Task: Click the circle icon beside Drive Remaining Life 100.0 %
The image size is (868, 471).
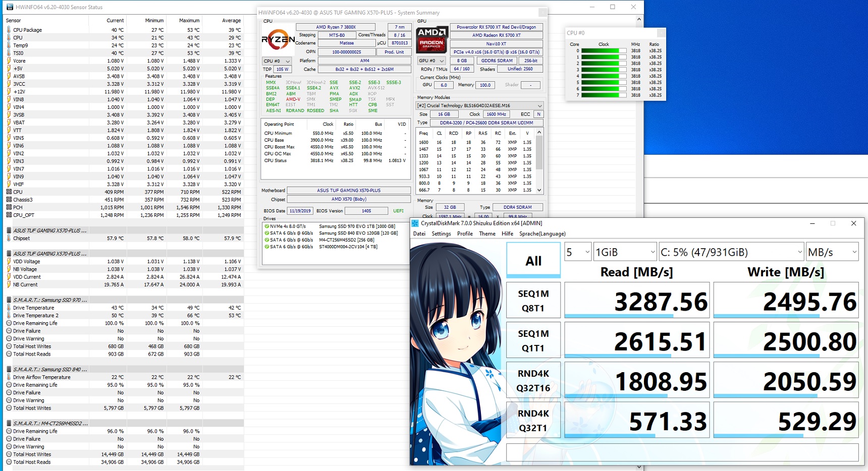Action: coord(9,323)
